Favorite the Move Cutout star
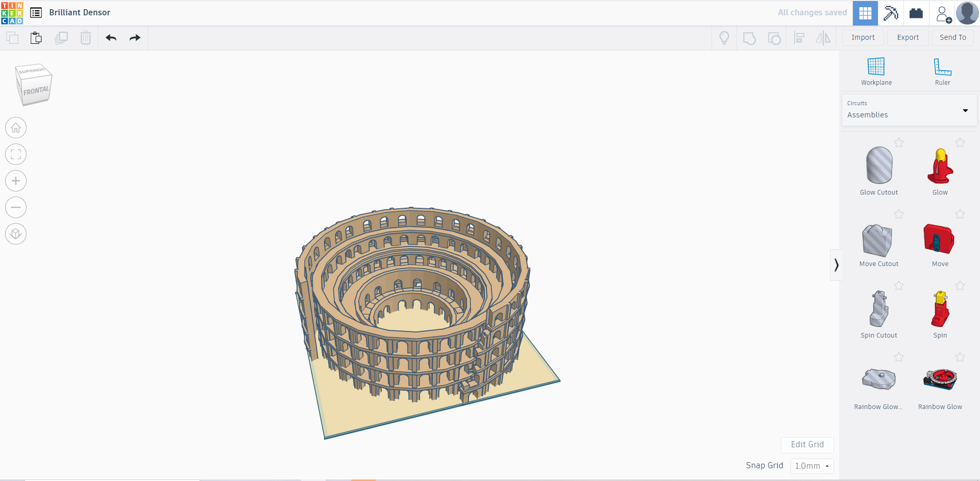 tap(899, 214)
